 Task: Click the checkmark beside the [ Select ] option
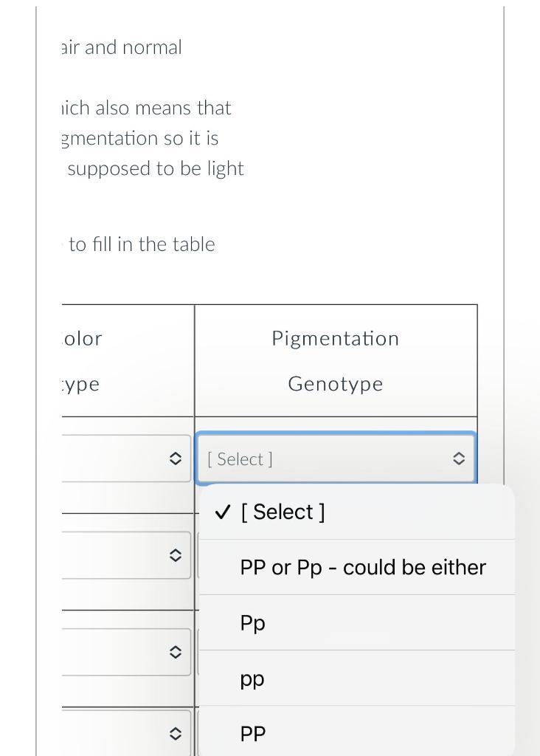pos(222,512)
